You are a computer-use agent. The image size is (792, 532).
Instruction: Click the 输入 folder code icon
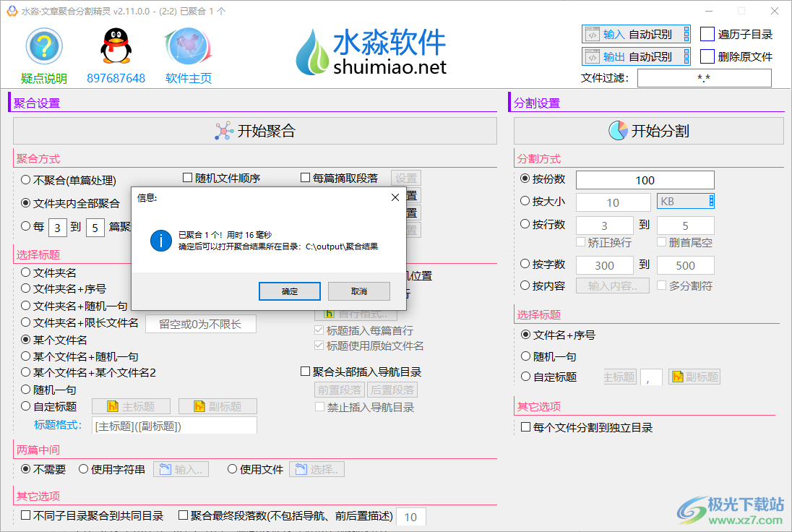click(592, 35)
